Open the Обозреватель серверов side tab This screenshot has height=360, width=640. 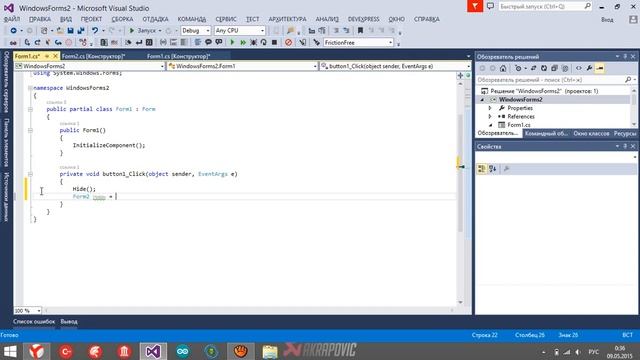pos(6,82)
